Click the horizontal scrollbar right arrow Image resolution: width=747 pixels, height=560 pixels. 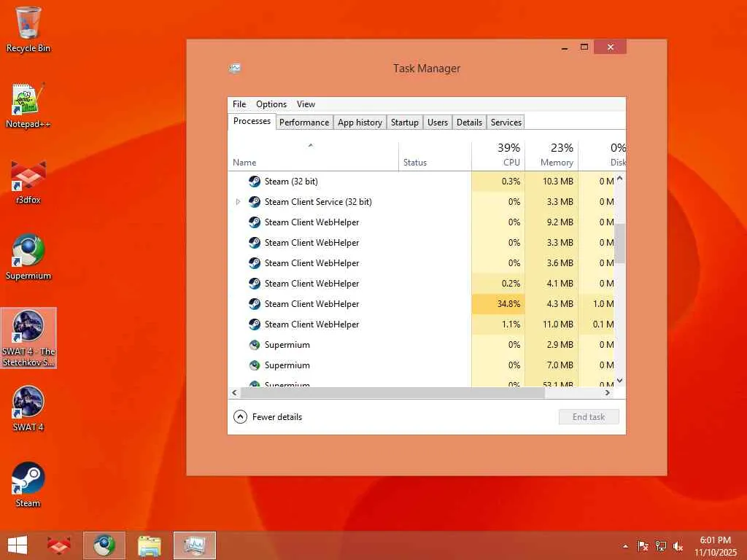pos(608,393)
